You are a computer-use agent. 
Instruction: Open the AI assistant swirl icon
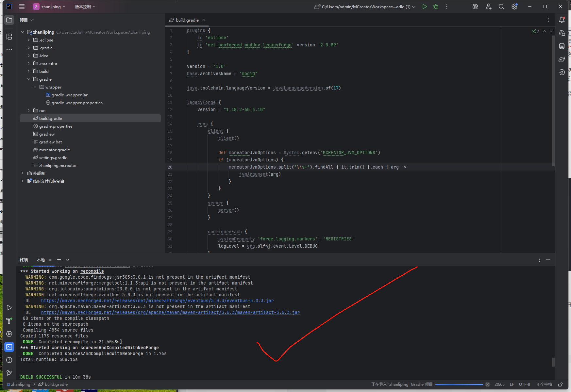click(475, 7)
